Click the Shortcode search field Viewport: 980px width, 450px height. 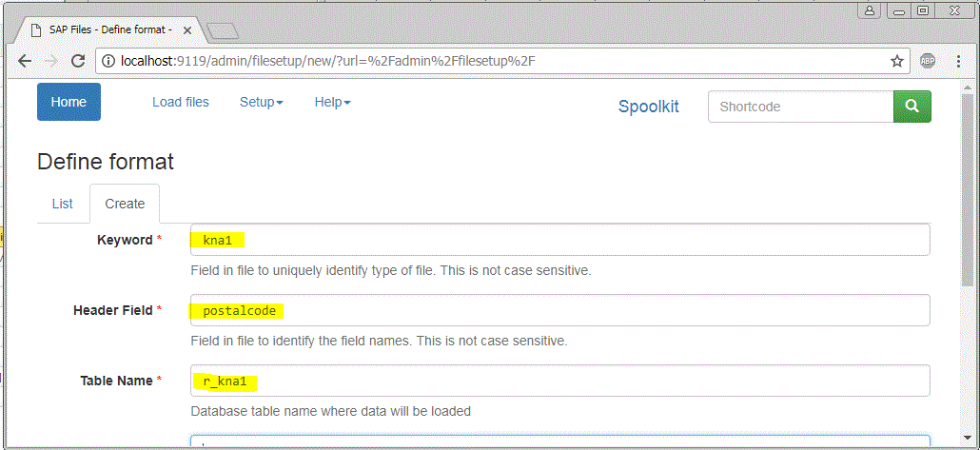pos(800,107)
